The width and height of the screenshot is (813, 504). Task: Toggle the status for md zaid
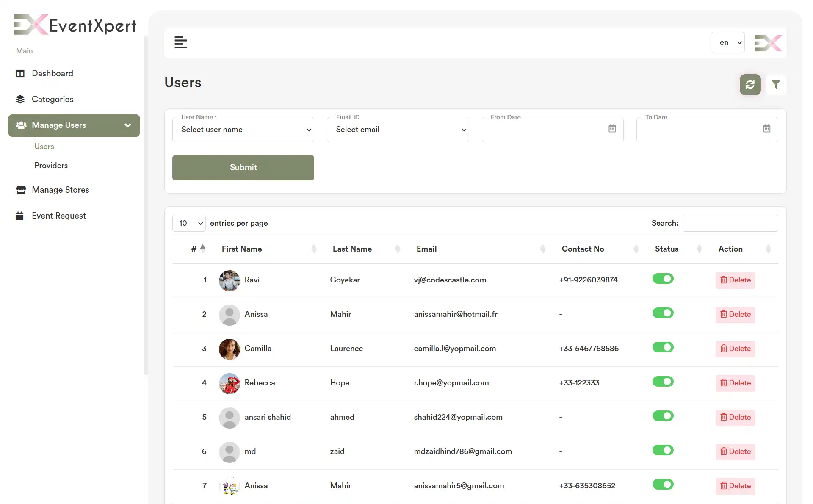pos(662,450)
